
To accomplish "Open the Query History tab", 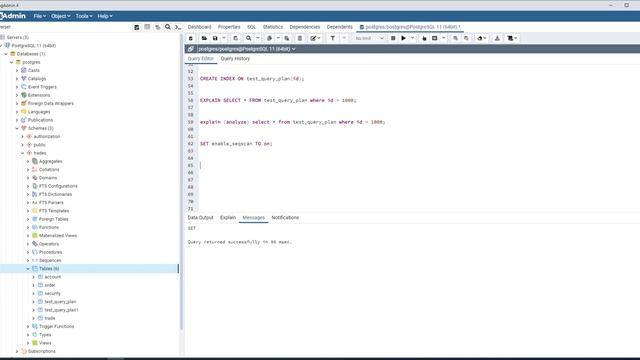I will [235, 59].
